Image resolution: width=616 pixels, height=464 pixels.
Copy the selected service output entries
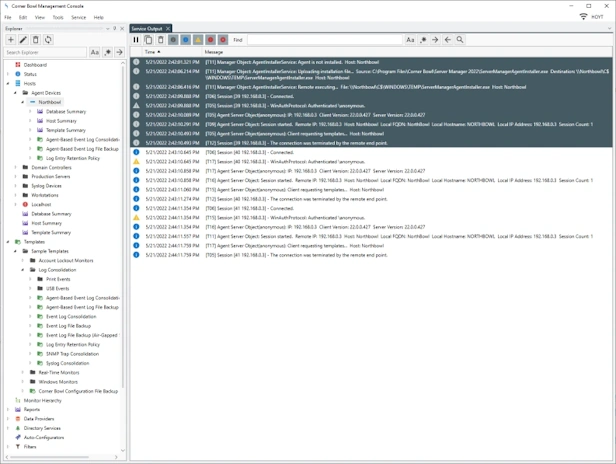148,40
